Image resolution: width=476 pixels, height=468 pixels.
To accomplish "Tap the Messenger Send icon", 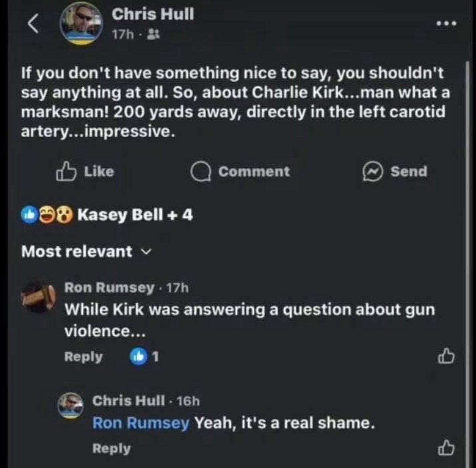I will 372,172.
